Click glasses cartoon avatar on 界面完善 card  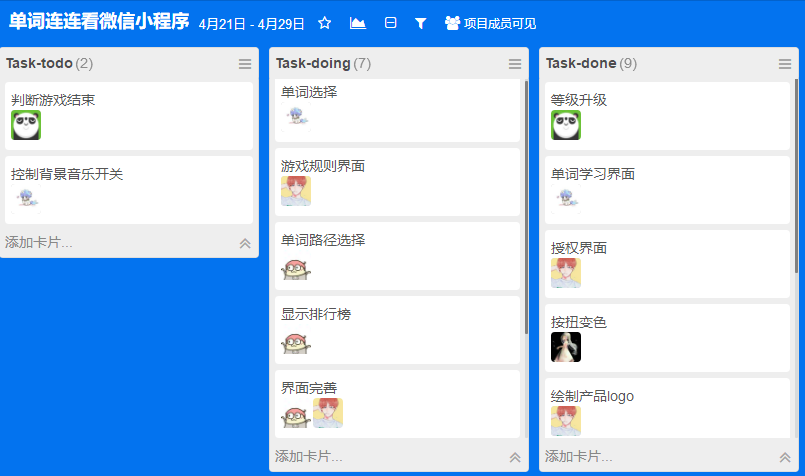[296, 413]
